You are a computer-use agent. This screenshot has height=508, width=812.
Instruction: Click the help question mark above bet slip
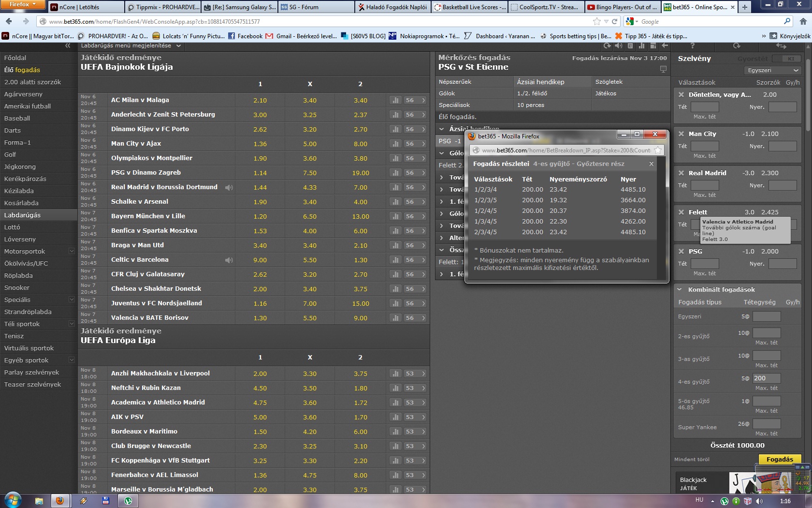pos(693,45)
